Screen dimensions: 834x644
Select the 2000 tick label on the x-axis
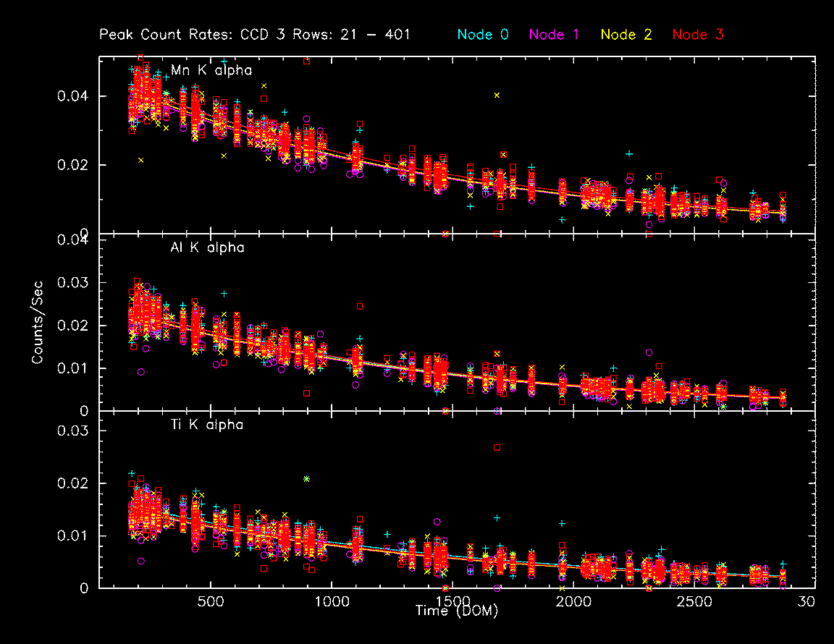573,602
